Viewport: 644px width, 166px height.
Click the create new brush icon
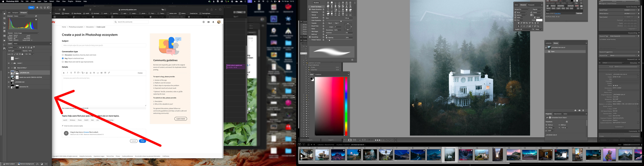(x=352, y=60)
